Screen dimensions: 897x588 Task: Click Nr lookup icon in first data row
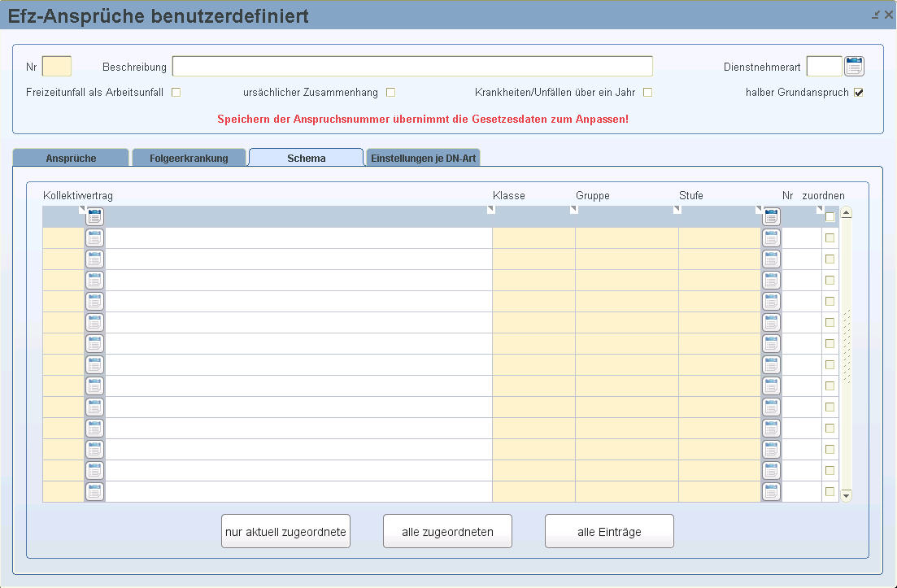(771, 238)
